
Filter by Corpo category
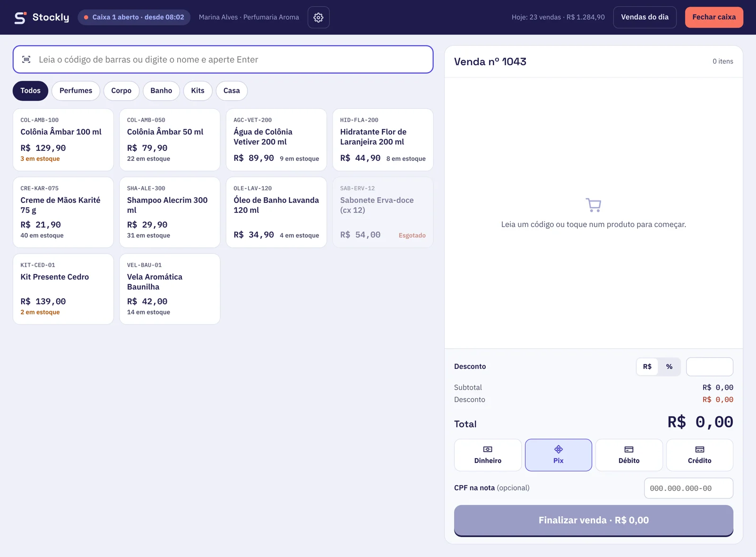[121, 91]
